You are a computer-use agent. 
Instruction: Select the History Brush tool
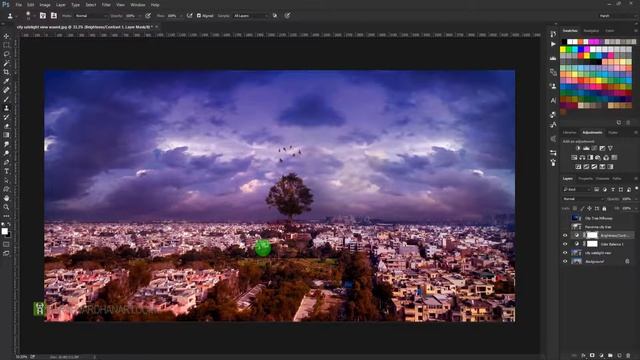point(6,117)
